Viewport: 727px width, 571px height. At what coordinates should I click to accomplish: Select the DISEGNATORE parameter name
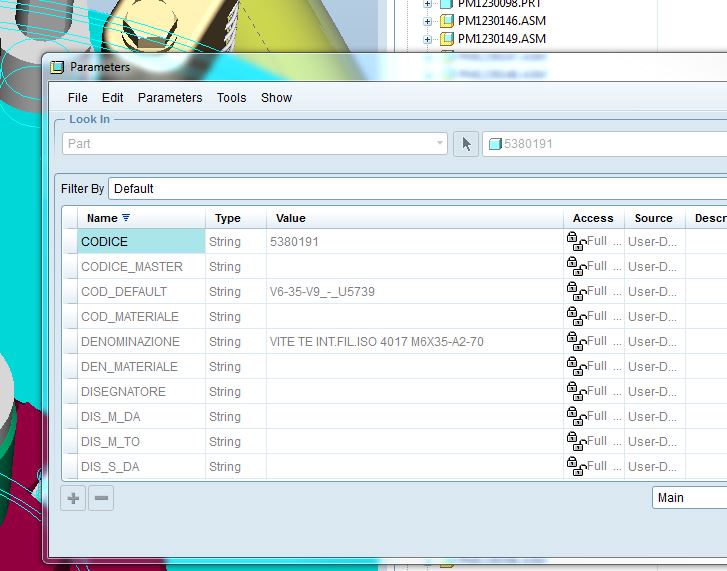pos(141,392)
